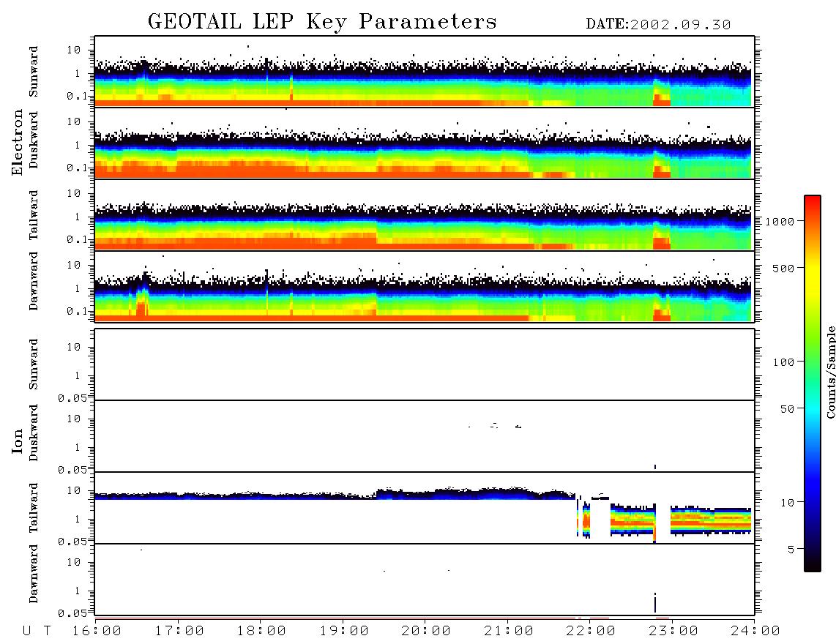Click the Electron Duskward spectrogram panel

425,143
